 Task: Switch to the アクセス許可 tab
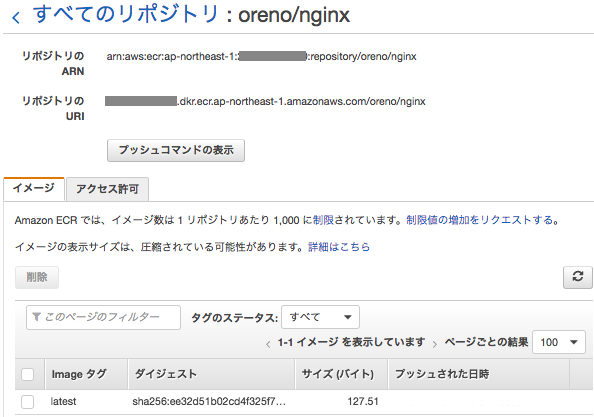(108, 189)
